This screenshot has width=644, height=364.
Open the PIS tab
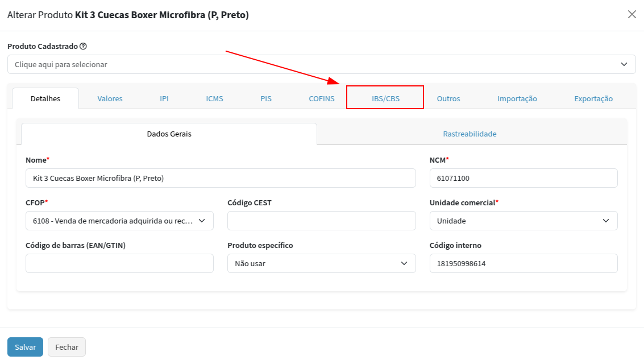pos(266,98)
